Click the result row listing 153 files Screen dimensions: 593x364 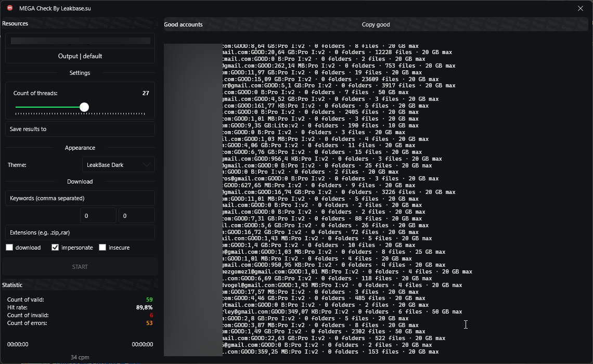[331, 352]
